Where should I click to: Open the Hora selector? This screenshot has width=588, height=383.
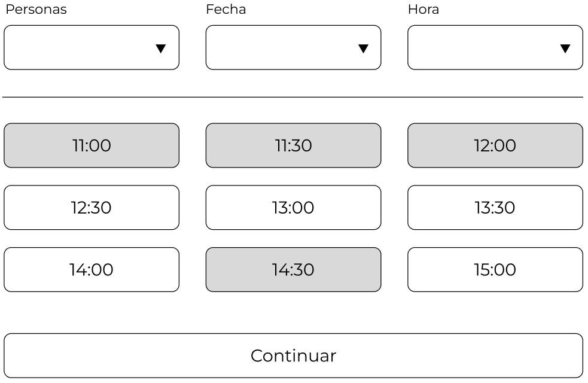coord(495,48)
